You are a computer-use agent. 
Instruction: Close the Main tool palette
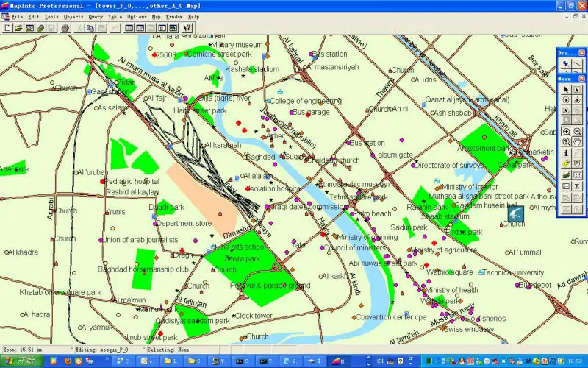[582, 78]
